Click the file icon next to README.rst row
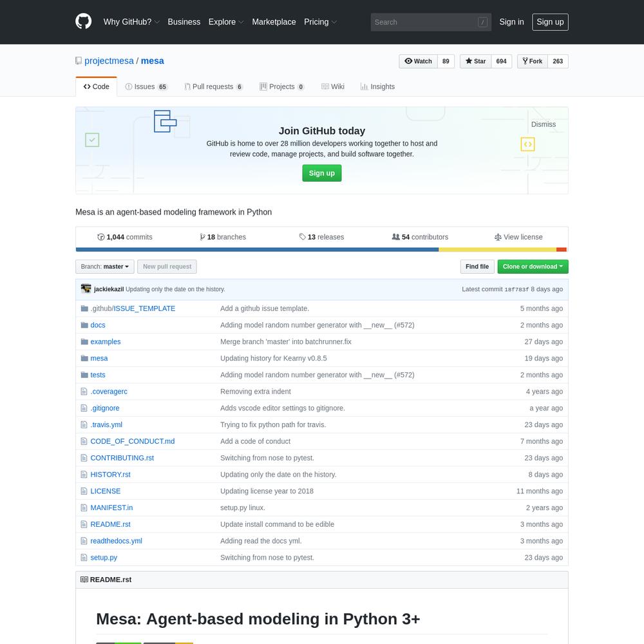The image size is (644, 644). click(x=84, y=524)
